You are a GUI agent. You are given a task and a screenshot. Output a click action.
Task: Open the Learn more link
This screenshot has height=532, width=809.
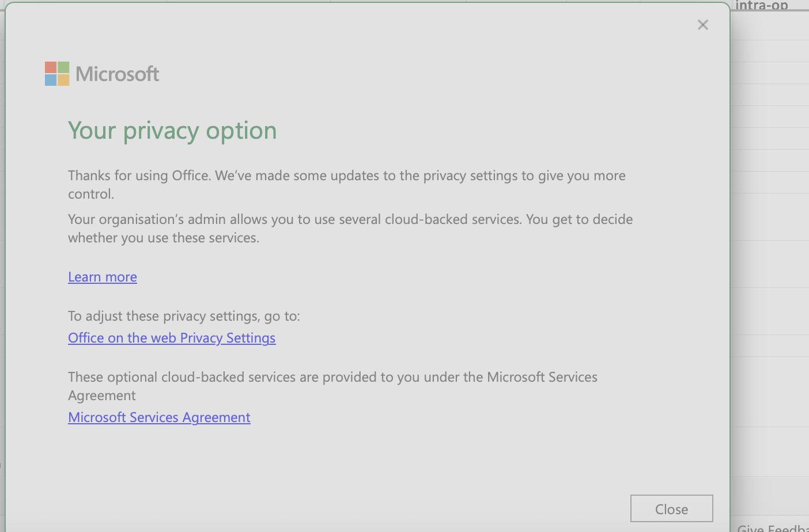(103, 277)
